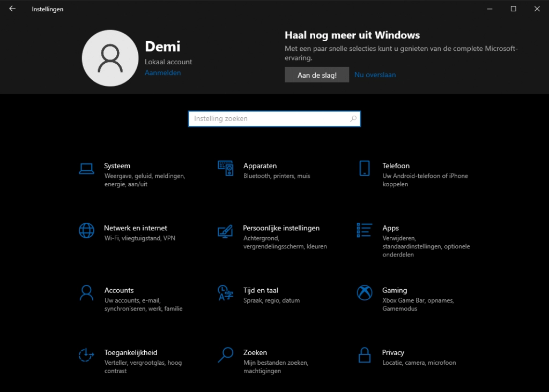Click the Gaming Xbox icon
The height and width of the screenshot is (392, 549).
click(365, 293)
